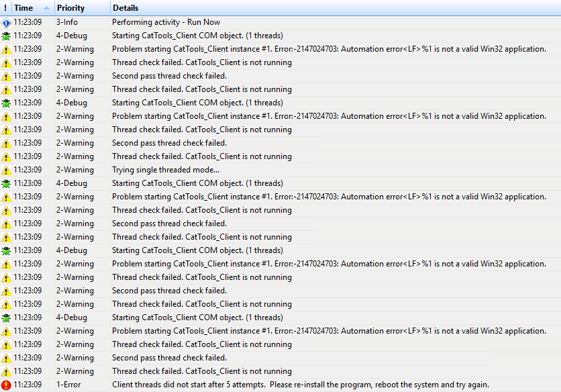Click time cell of Trying single threaded row
Viewport: 561px width, 392px height.
pos(28,170)
